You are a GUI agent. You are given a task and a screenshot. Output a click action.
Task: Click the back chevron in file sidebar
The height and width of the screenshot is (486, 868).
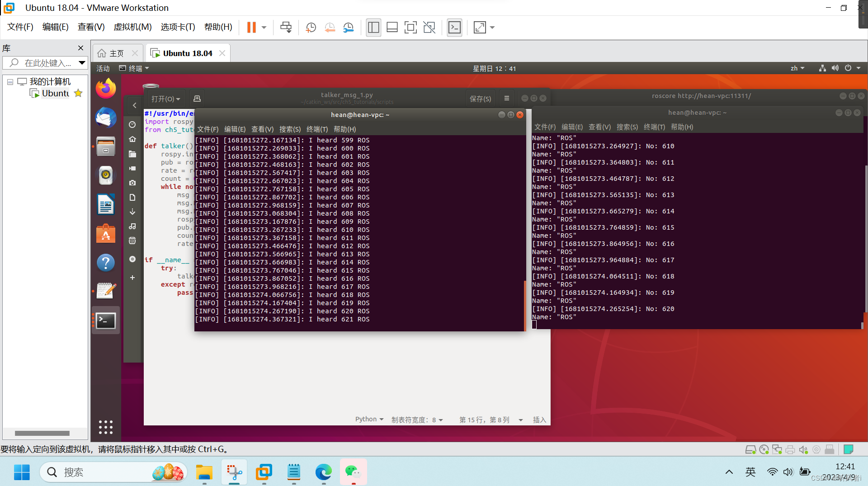pyautogui.click(x=134, y=105)
